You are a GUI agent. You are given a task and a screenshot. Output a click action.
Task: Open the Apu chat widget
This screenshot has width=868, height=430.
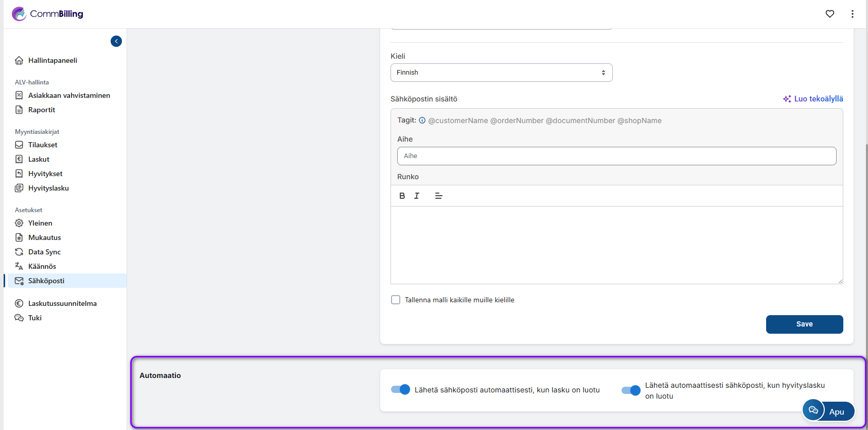828,411
